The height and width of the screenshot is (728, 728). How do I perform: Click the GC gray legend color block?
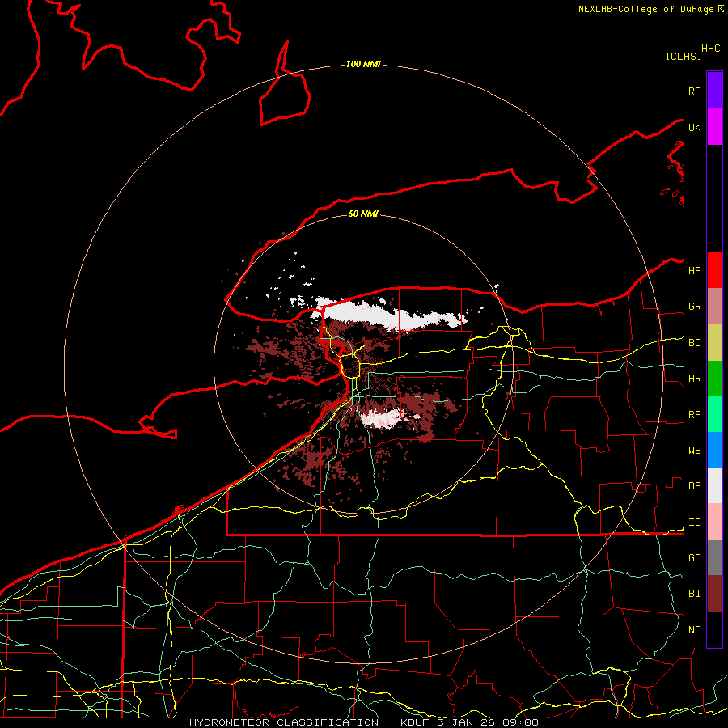tap(714, 557)
